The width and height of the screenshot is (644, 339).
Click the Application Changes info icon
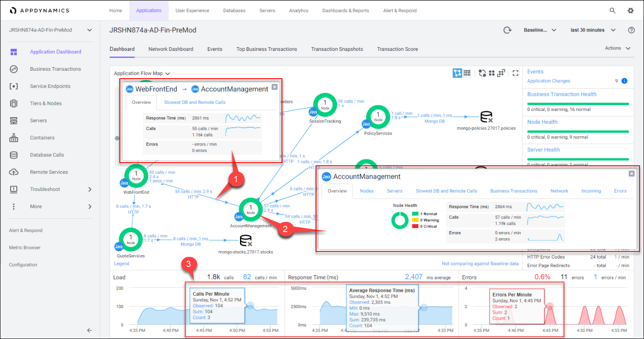click(x=625, y=81)
